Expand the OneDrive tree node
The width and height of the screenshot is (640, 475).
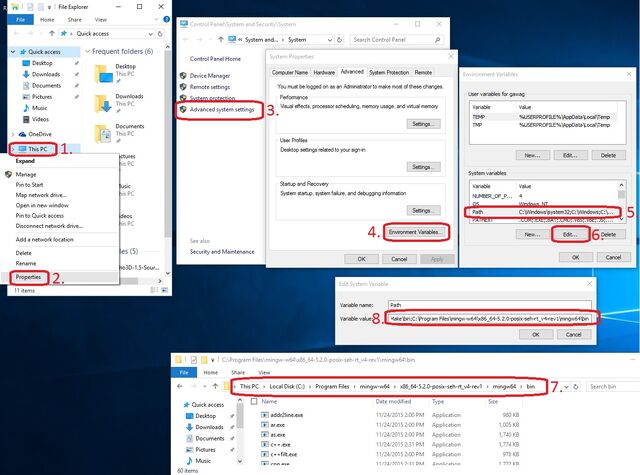(x=13, y=134)
